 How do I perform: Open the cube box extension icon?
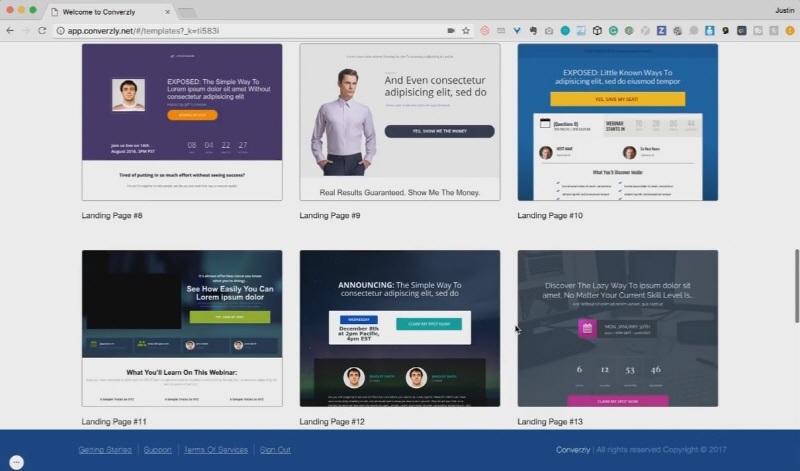[x=597, y=31]
